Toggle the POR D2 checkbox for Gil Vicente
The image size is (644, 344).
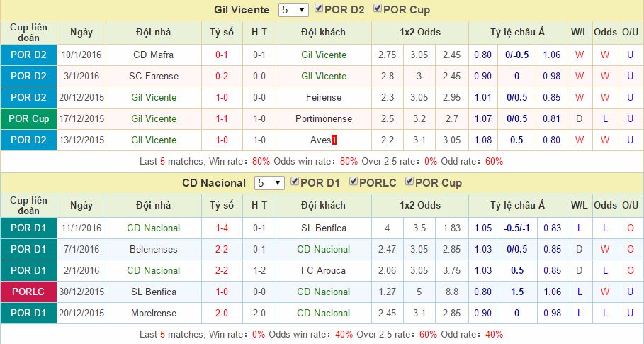320,9
